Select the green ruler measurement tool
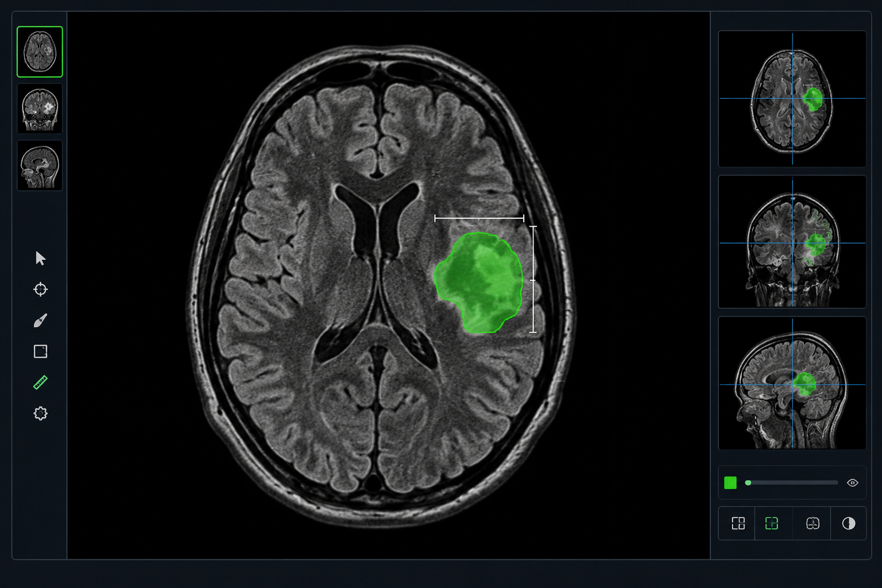882x588 pixels. coord(40,382)
